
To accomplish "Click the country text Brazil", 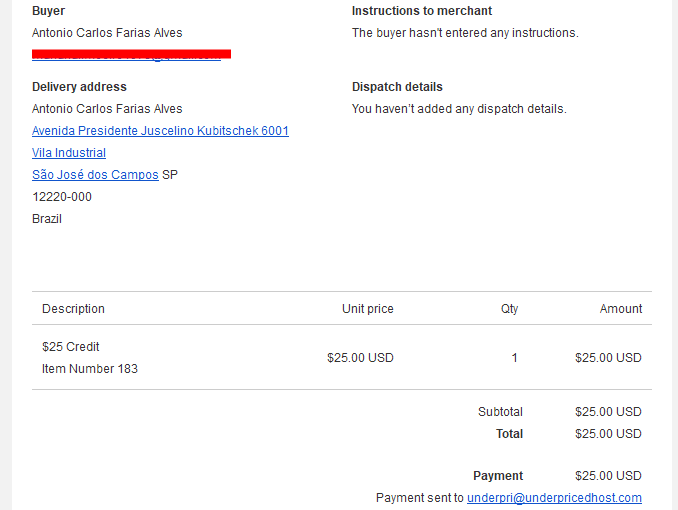I will click(x=47, y=219).
